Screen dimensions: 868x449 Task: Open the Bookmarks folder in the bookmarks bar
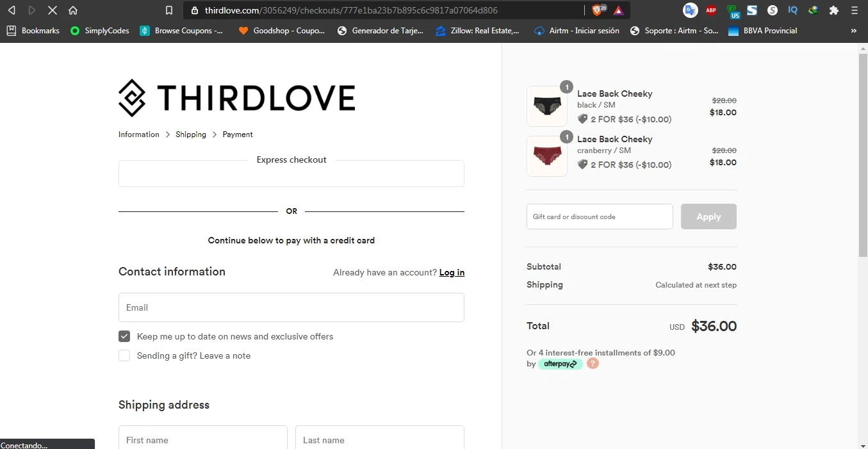click(33, 30)
